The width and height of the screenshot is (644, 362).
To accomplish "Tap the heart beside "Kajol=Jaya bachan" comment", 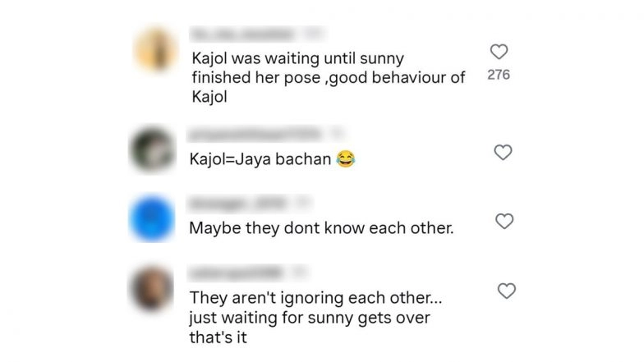I will coord(503,153).
